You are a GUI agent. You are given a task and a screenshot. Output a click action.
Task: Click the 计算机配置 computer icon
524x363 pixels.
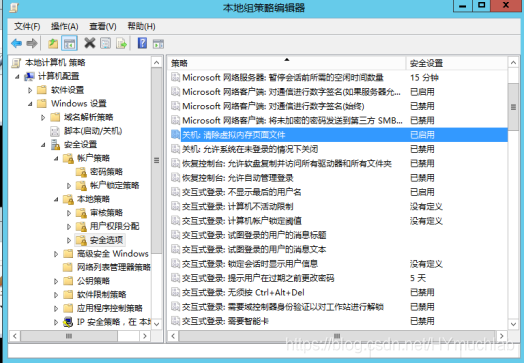point(29,76)
